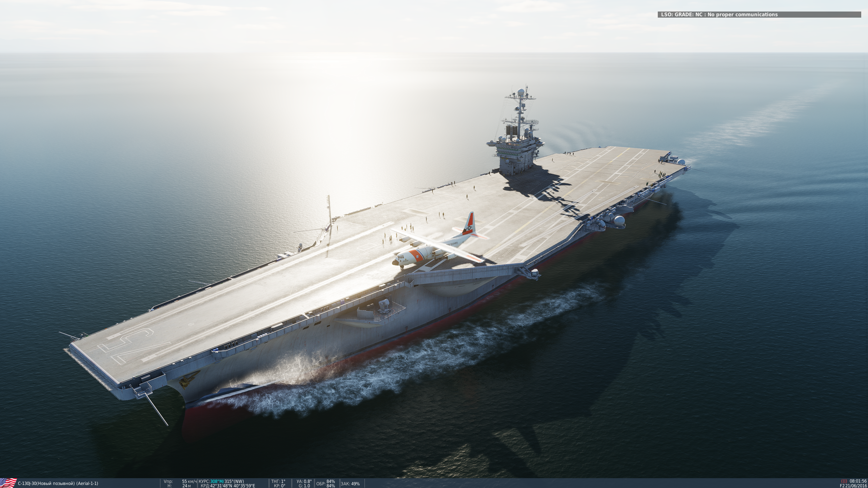Click the C-130J-30 aircraft name label
This screenshot has height=488, width=868.
58,484
